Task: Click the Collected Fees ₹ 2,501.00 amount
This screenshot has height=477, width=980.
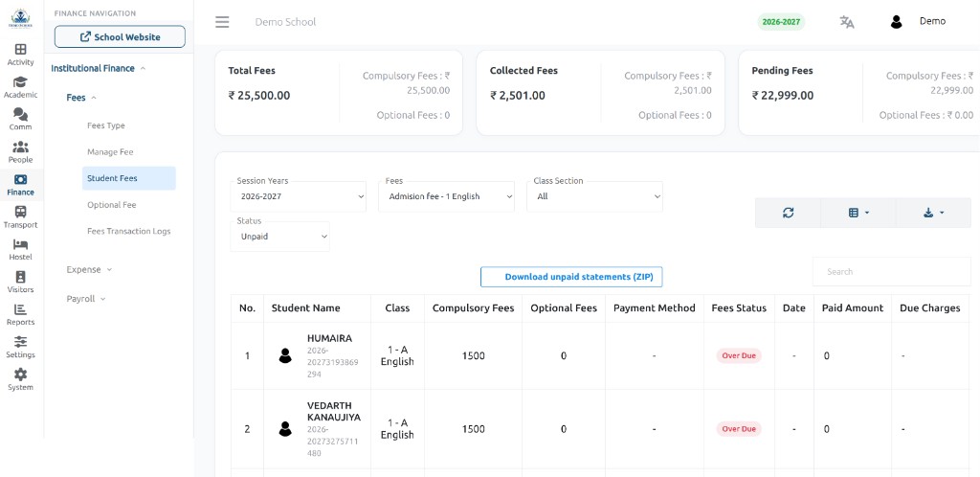Action: coord(518,96)
